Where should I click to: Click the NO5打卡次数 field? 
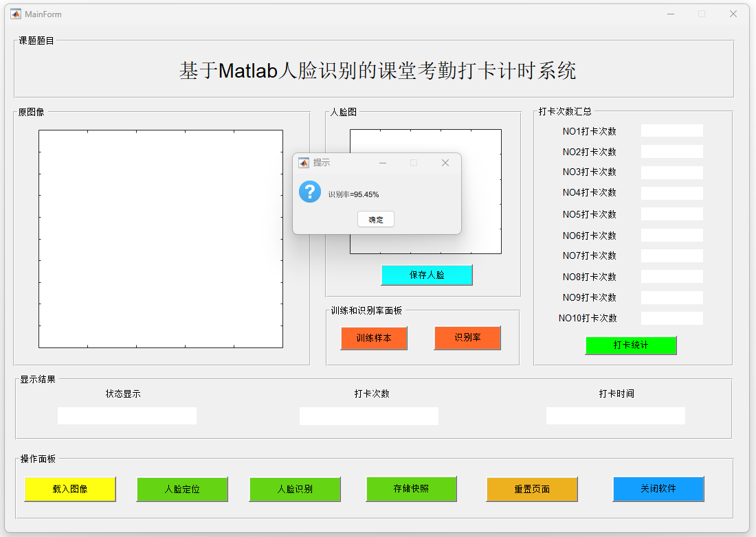tap(671, 214)
